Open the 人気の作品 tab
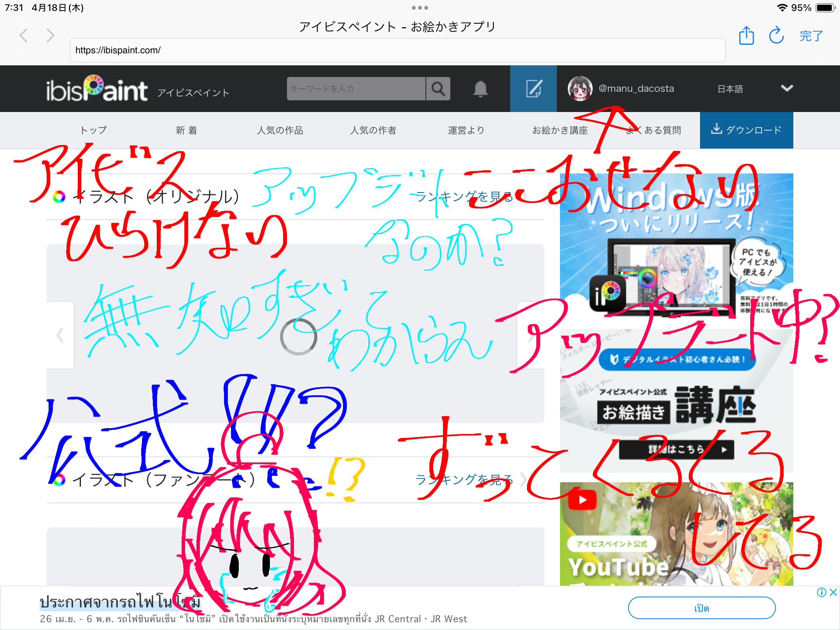 (280, 130)
